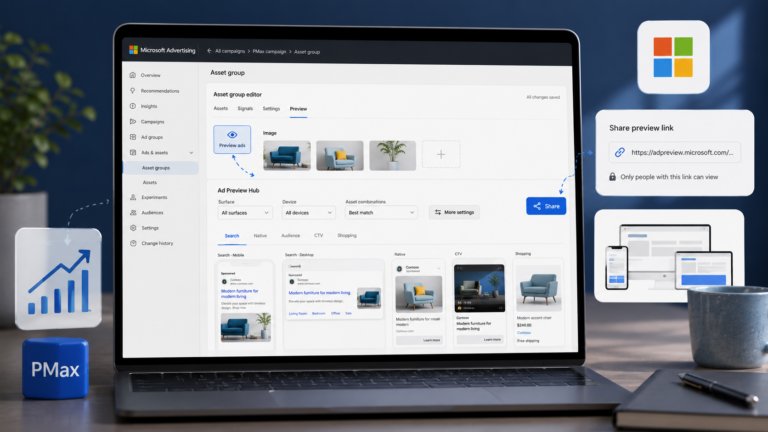Screen dimensions: 768x432
Task: Click the Contoso link in the Shopping card
Action: coord(524,333)
